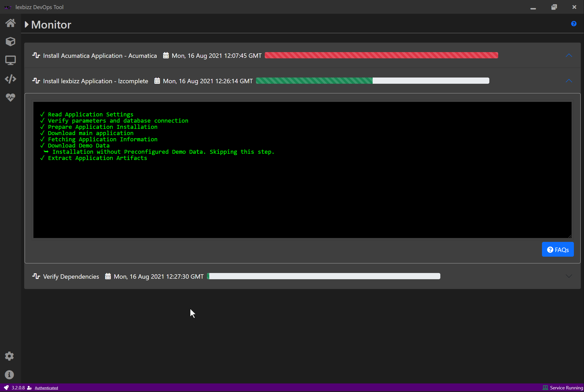Click calendar icon before 12:27:30 GMT
Screen dimensions: 584x392
coord(108,276)
